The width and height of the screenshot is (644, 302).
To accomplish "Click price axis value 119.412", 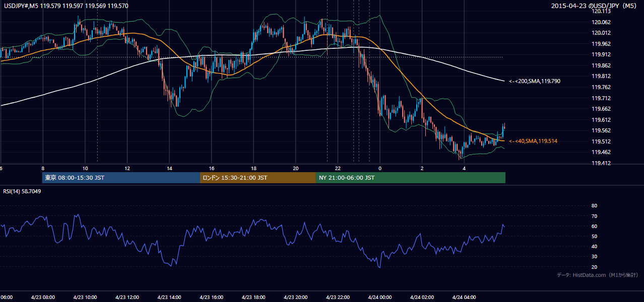I will 602,163.
